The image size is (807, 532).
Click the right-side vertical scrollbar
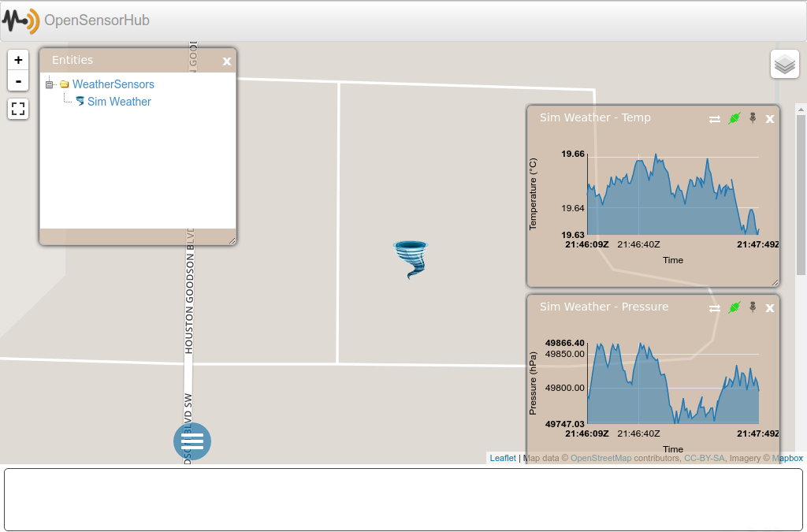pyautogui.click(x=801, y=197)
